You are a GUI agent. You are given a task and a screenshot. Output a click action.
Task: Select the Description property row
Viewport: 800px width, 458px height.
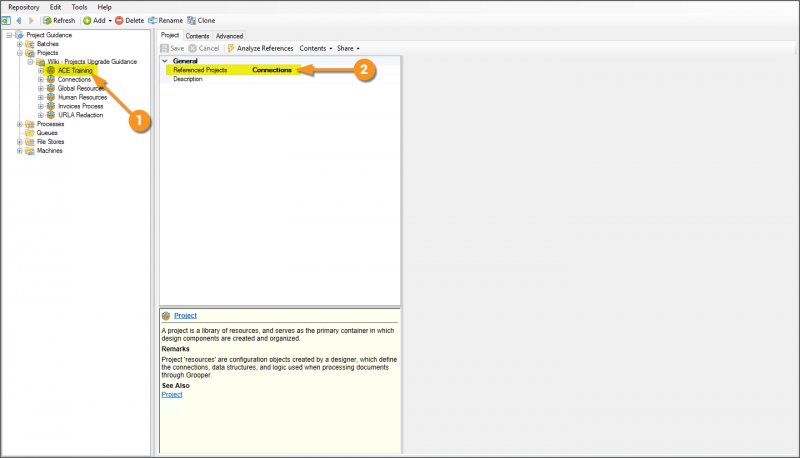click(280, 79)
